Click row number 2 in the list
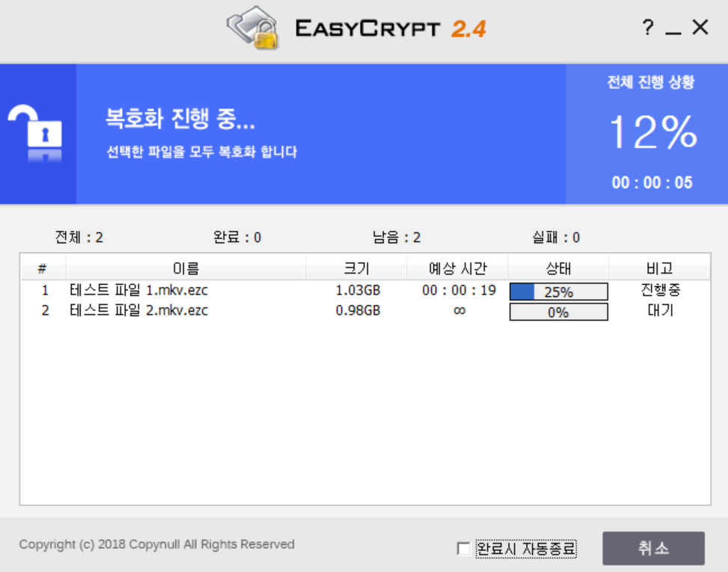 click(x=45, y=310)
